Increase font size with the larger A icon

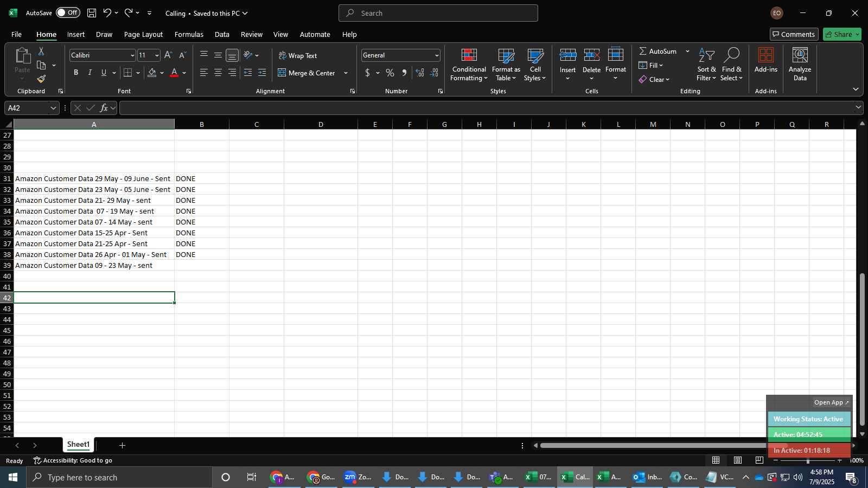[168, 55]
